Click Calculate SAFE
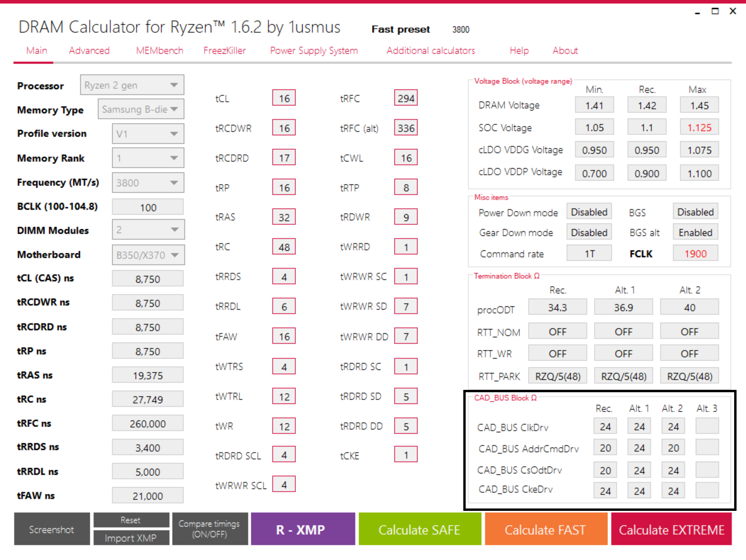Image resolution: width=746 pixels, height=560 pixels. 420,529
